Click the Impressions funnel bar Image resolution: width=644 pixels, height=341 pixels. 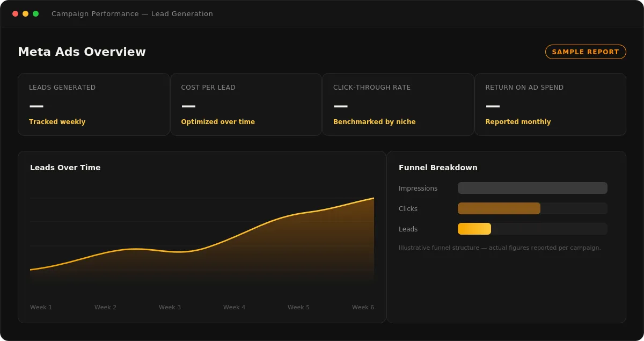532,188
